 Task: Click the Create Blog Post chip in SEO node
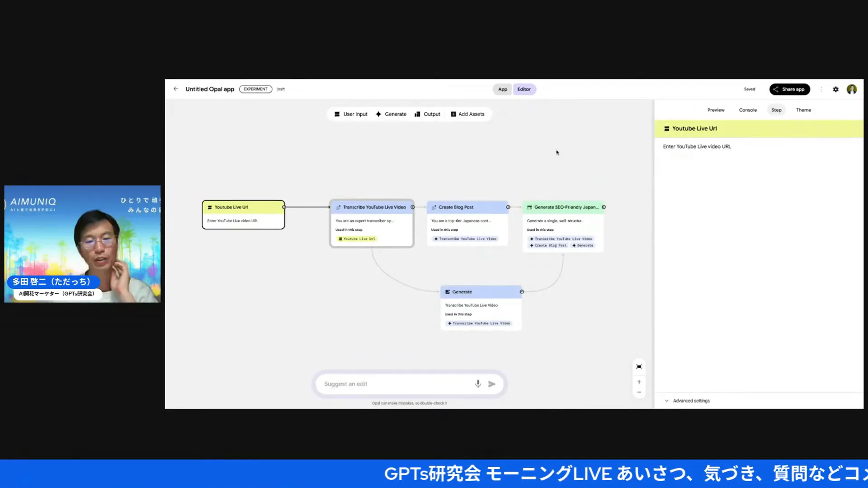click(x=548, y=246)
